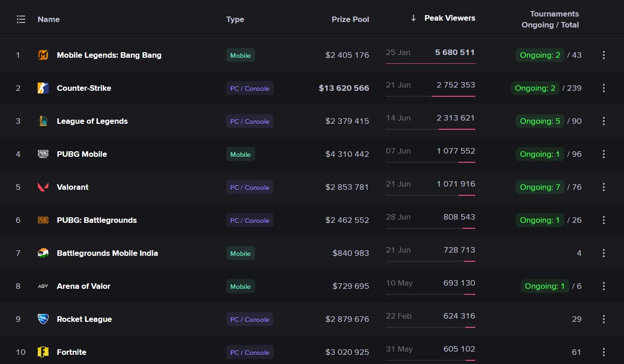Click PUBG: Battlegrounds peak viewers 808 543
Viewport: 624px width, 364px height.
pos(459,217)
